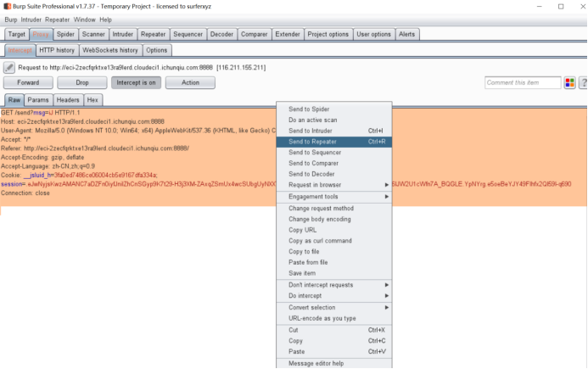Switch to Headers request view
This screenshot has width=588, height=369.
click(x=68, y=100)
